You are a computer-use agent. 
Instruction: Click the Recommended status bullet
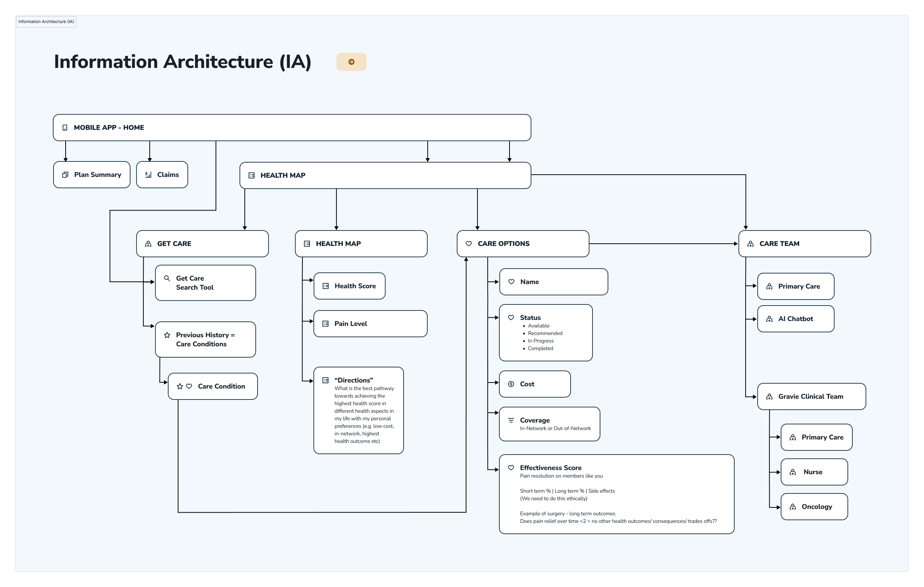click(545, 333)
